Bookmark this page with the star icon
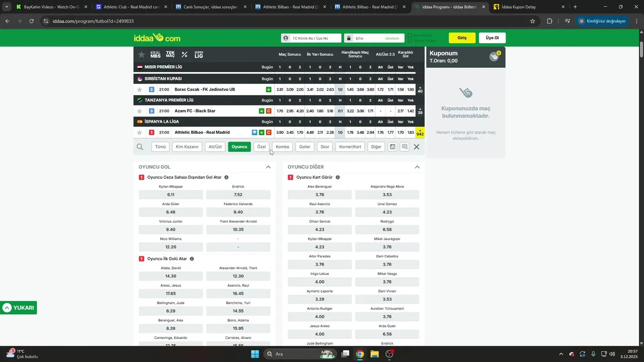This screenshot has width=644, height=362. pos(532,21)
